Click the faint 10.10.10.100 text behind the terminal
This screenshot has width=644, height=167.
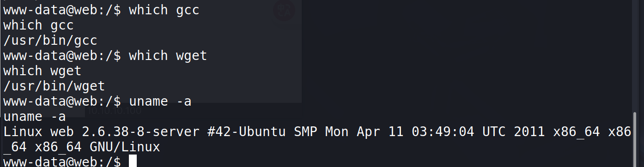(x=115, y=111)
